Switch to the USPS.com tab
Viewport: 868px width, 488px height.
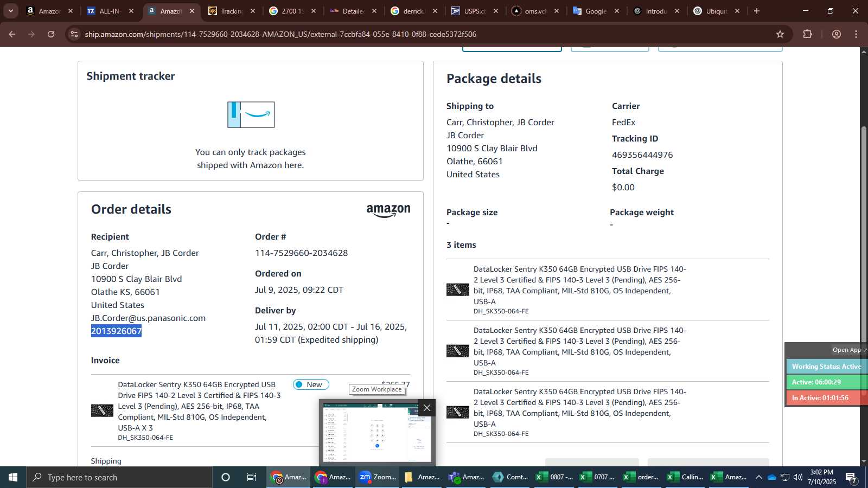click(475, 11)
